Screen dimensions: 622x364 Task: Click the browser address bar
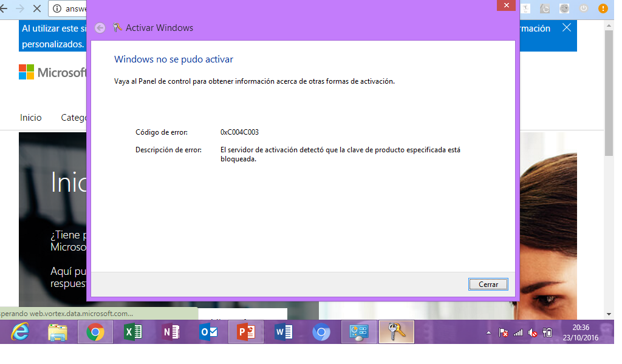click(x=67, y=8)
